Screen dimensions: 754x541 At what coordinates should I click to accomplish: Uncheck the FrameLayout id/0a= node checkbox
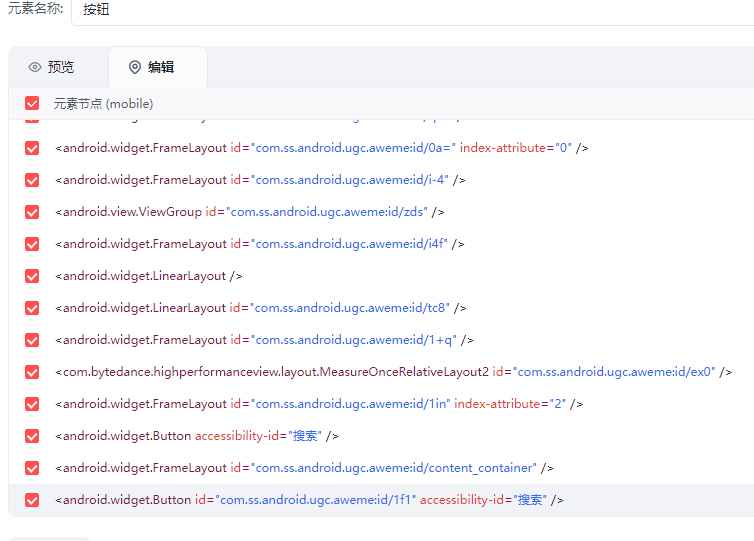point(32,148)
